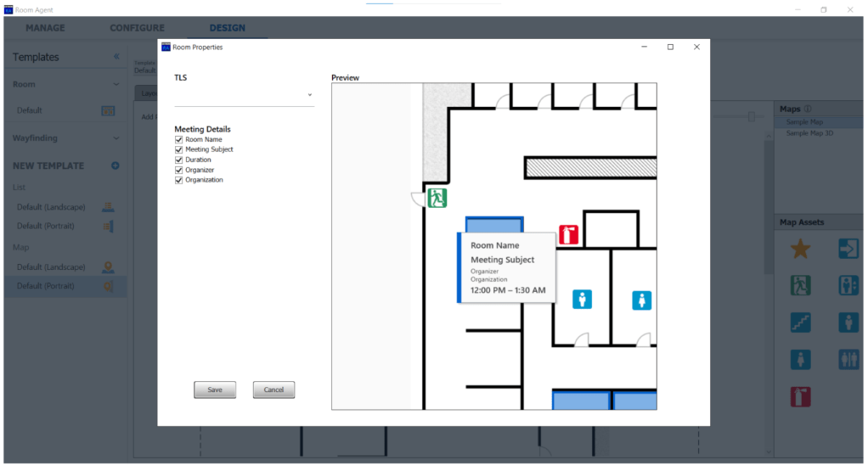The image size is (868, 471).
Task: Disable the Organizer checkbox
Action: coord(179,170)
